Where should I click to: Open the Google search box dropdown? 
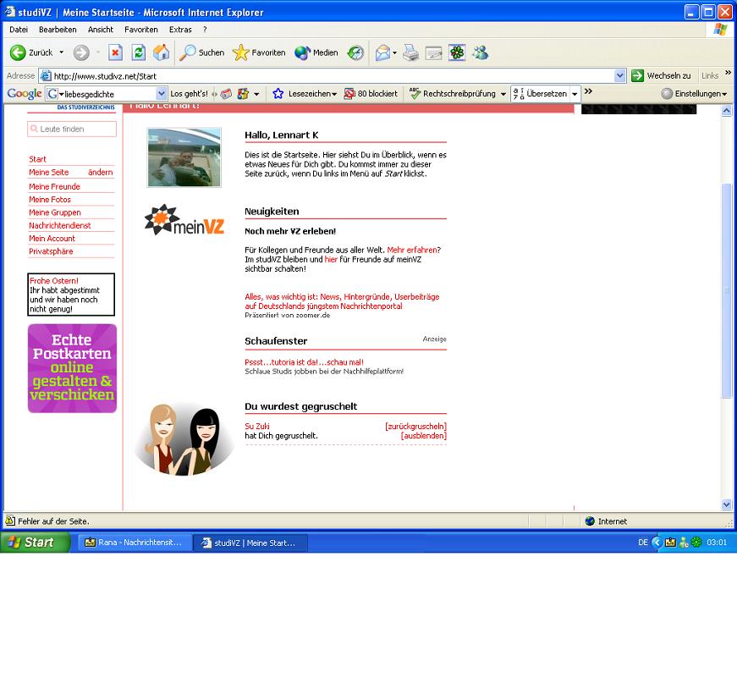(x=162, y=94)
